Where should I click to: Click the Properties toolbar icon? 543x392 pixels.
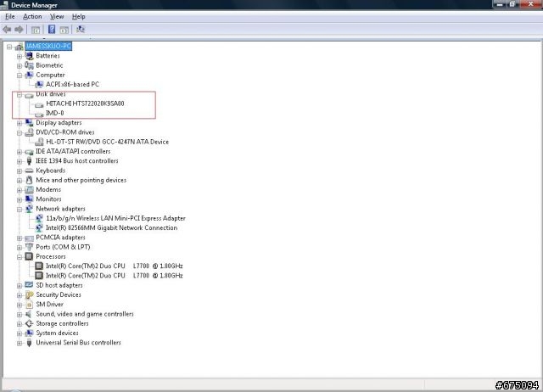(64, 30)
